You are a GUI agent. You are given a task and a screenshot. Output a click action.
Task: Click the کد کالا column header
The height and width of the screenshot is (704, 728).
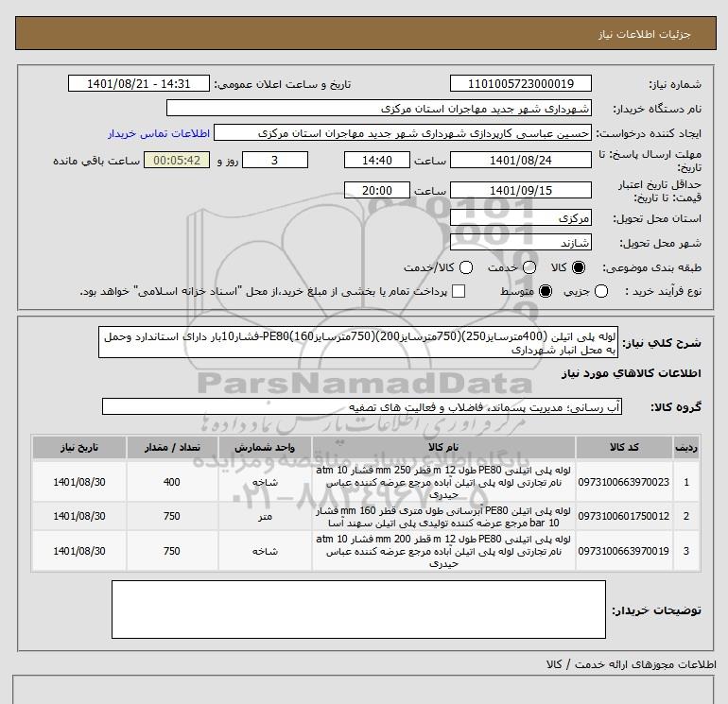(624, 447)
